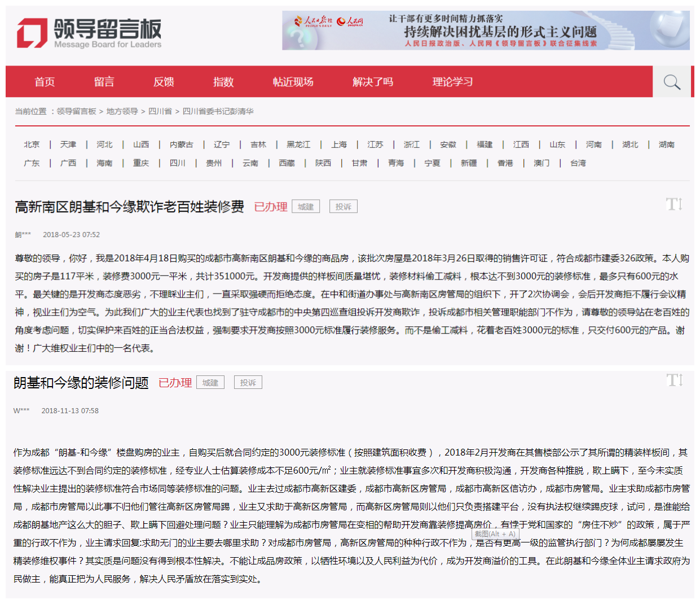Image resolution: width=700 pixels, height=604 pixels.
Task: Select province 青海
Action: [396, 163]
